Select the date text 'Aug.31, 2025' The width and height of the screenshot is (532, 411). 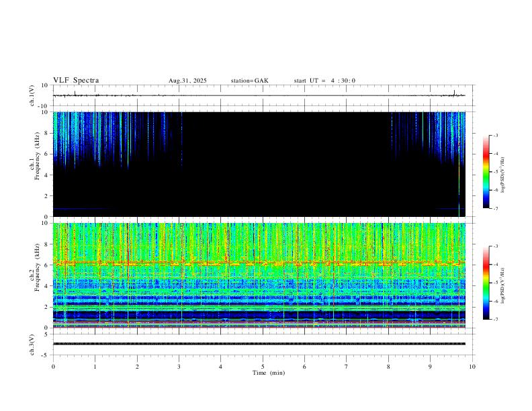(187, 81)
